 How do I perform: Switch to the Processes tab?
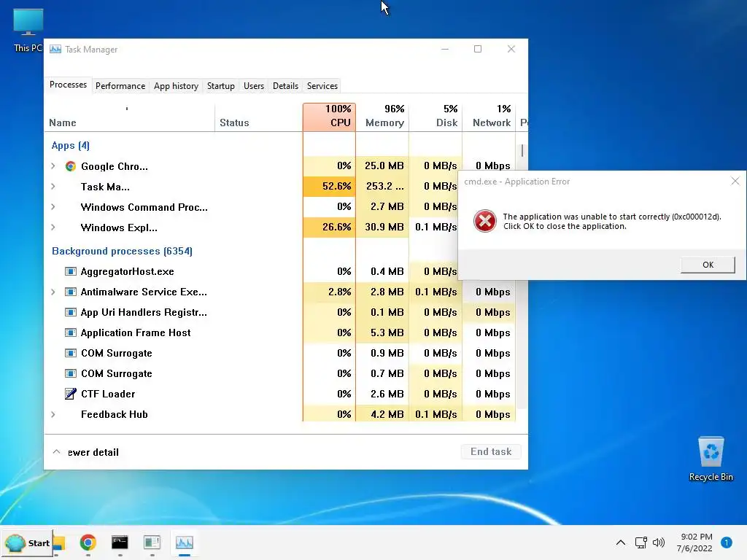[x=68, y=85]
